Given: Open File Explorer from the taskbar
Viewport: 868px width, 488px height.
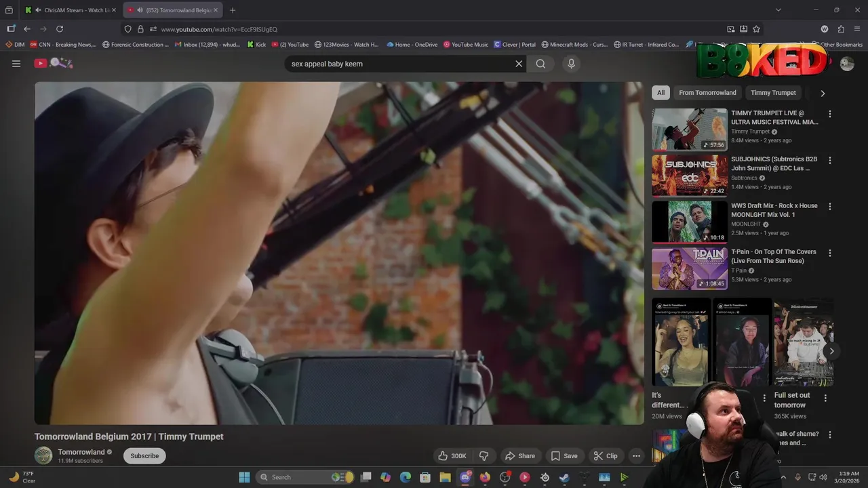Looking at the screenshot, I should click(446, 477).
